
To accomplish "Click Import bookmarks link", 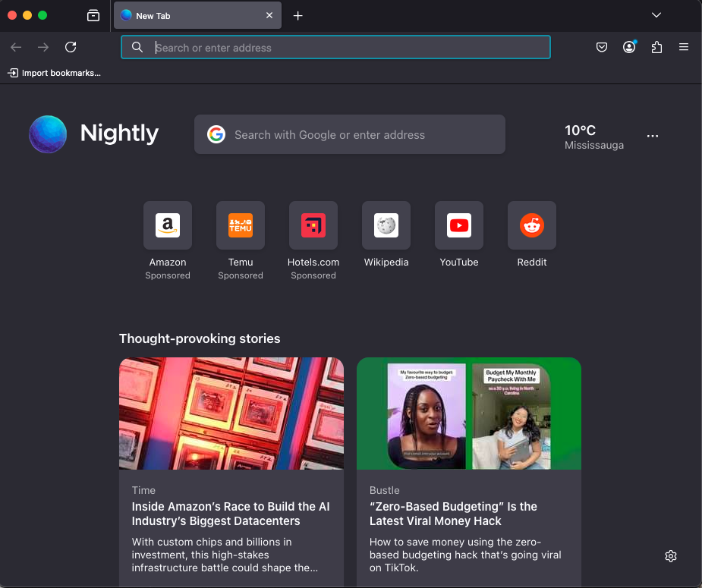I will (54, 73).
